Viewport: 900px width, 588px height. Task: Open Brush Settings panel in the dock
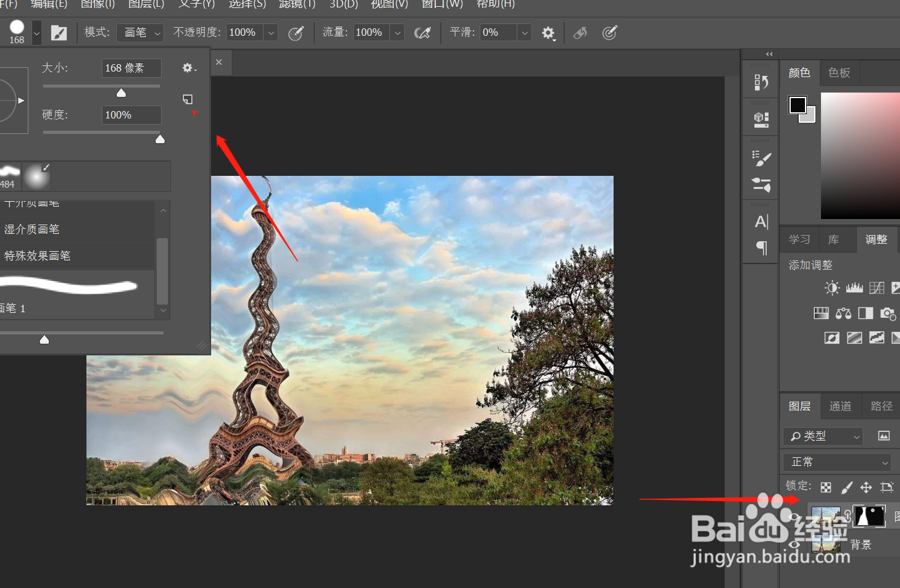(x=761, y=159)
